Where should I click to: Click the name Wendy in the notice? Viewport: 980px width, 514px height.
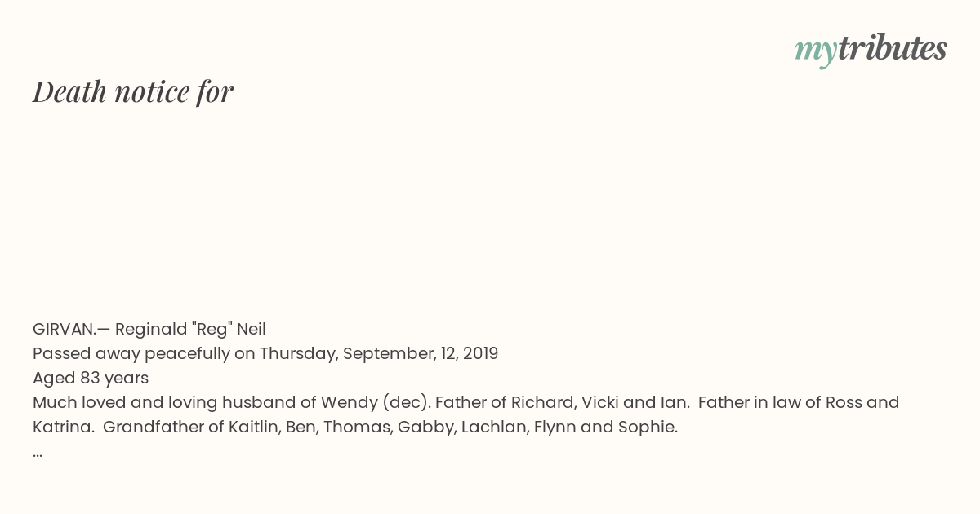point(349,402)
